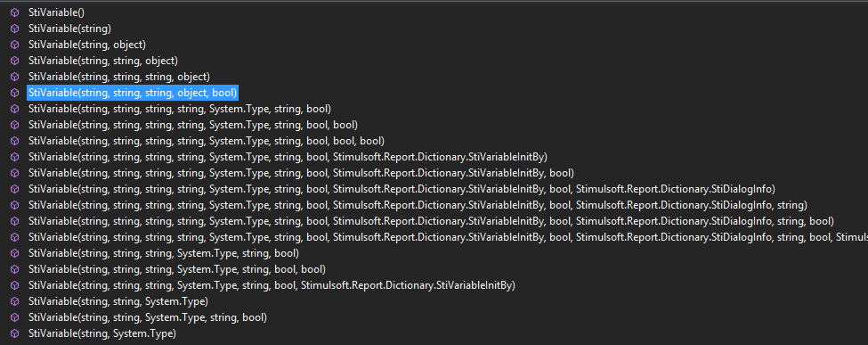Pick StiVariable(string, string, object) overload
The image size is (868, 345).
[103, 60]
